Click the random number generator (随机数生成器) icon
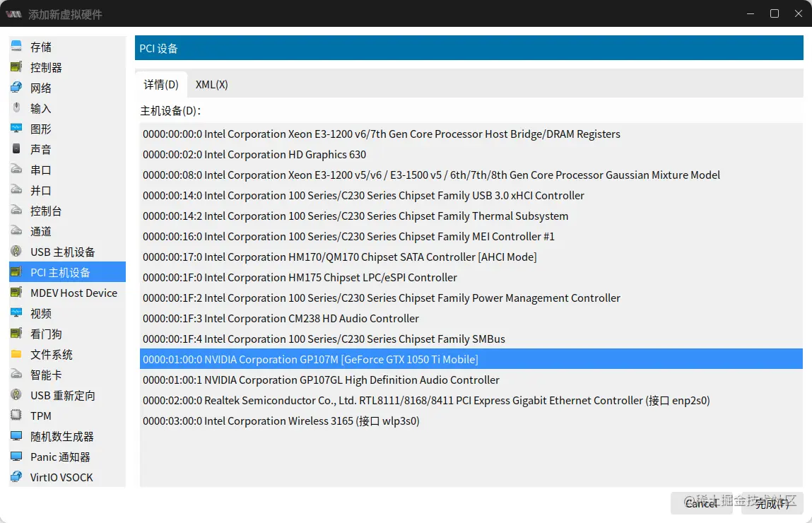The image size is (812, 523). point(16,436)
